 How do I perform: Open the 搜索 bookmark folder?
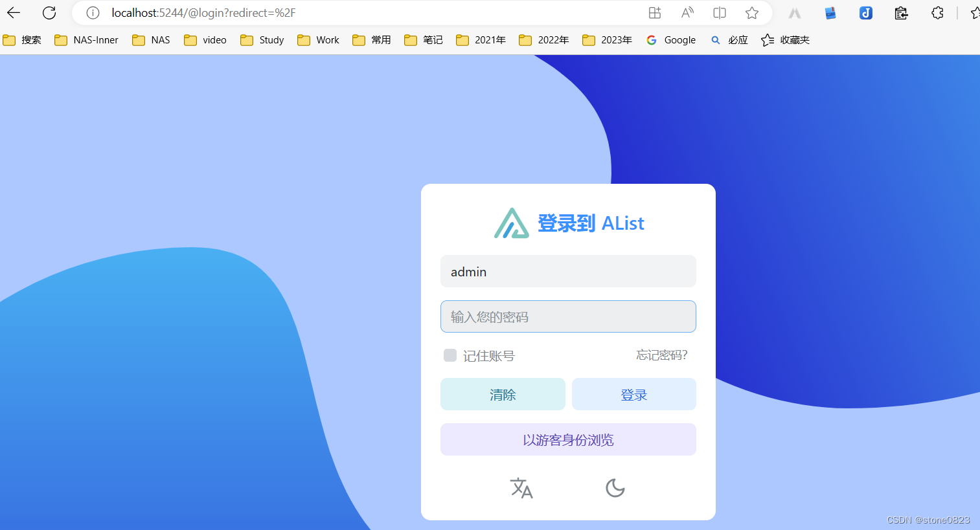[x=22, y=40]
